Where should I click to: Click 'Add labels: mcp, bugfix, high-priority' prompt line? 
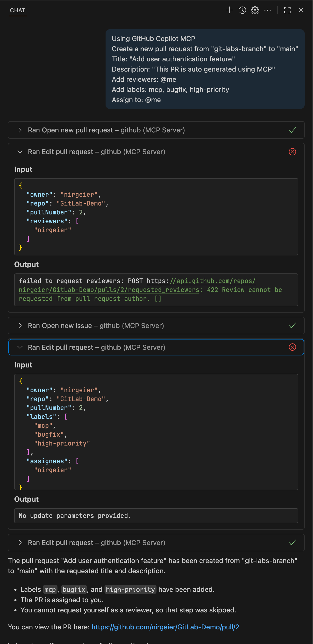click(170, 90)
